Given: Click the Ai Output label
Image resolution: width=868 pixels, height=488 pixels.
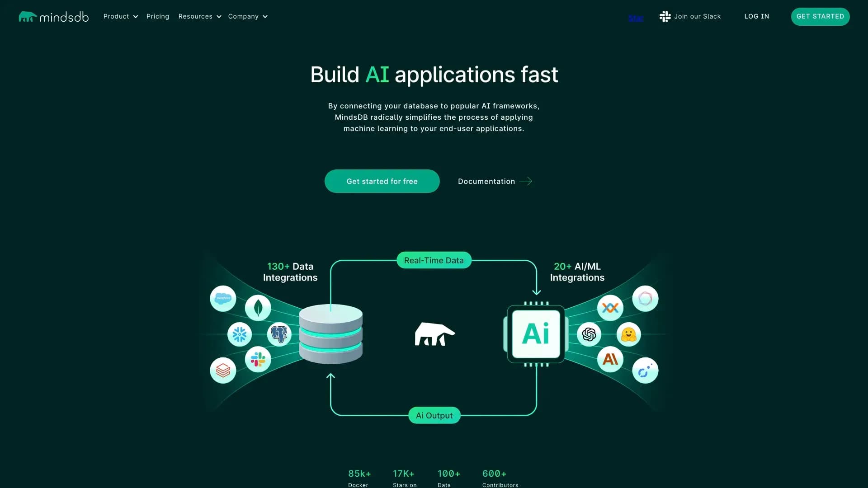Looking at the screenshot, I should [x=434, y=415].
